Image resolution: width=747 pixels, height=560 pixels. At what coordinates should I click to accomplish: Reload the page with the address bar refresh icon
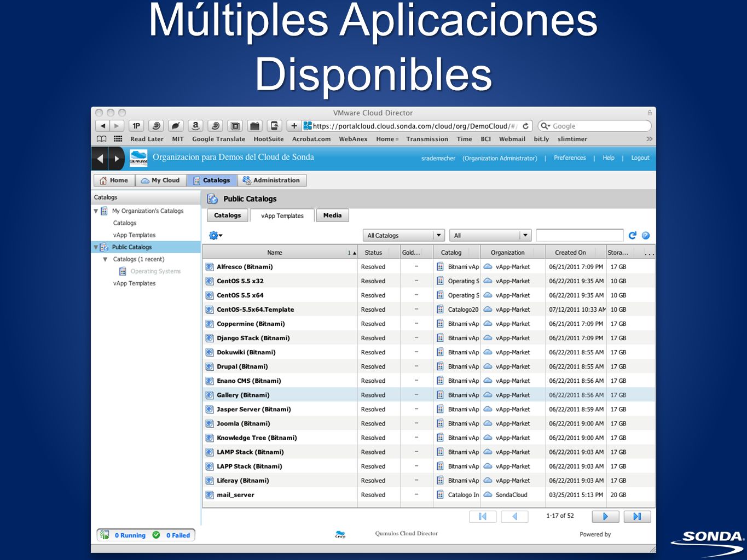525,126
